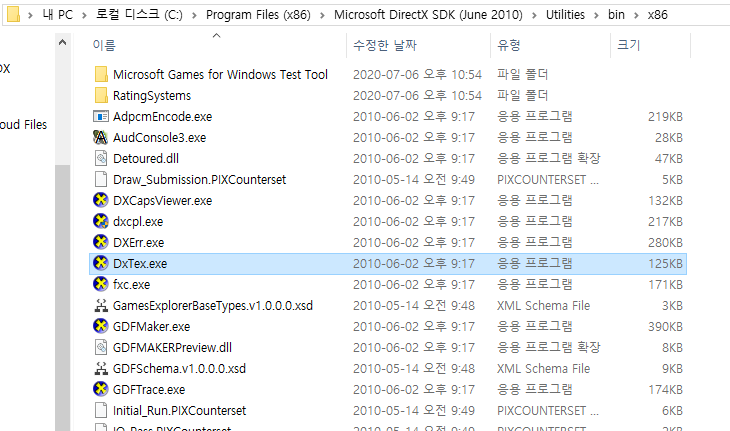This screenshot has height=431, width=730.
Task: Expand the chevron after Microsoft DirectX SDK (June 2010)
Action: click(x=534, y=15)
